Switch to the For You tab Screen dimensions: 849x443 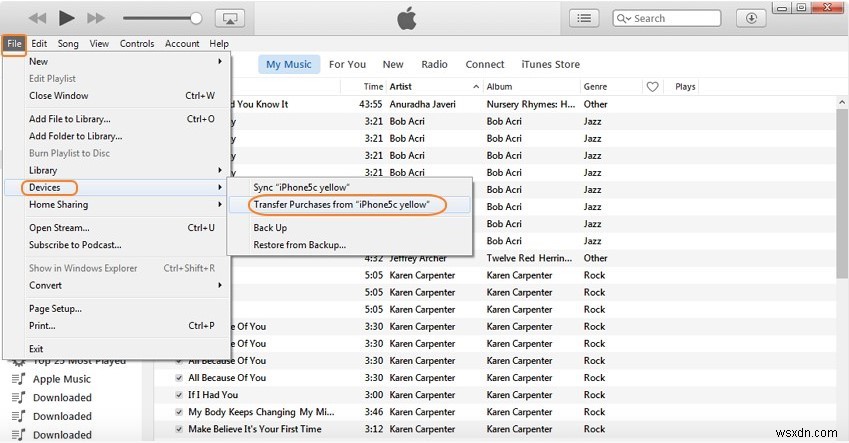[348, 64]
